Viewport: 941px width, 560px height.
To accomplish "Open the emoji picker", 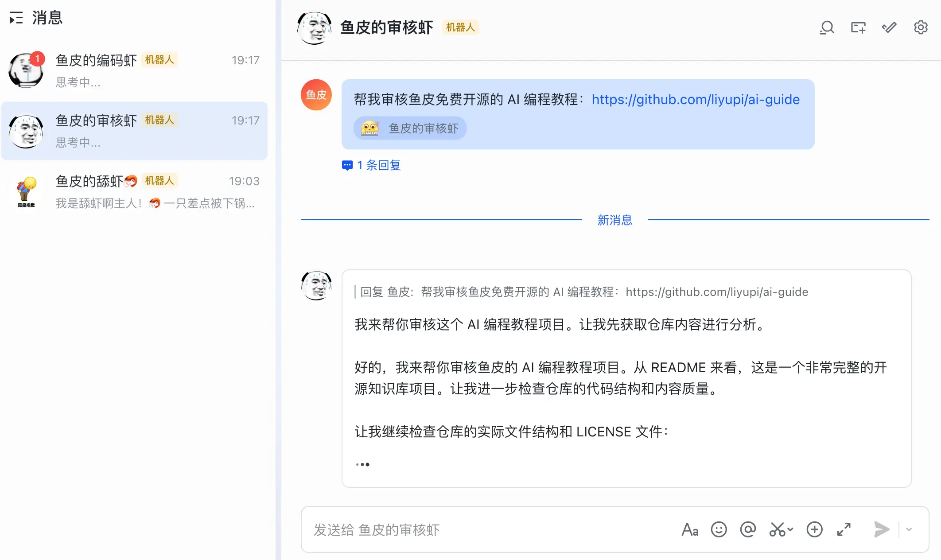I will tap(719, 529).
